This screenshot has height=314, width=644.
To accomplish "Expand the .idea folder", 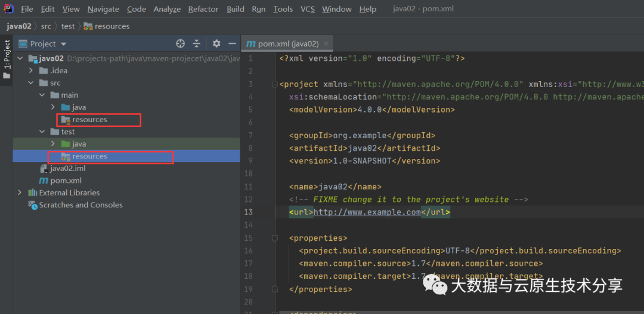I will (x=31, y=70).
